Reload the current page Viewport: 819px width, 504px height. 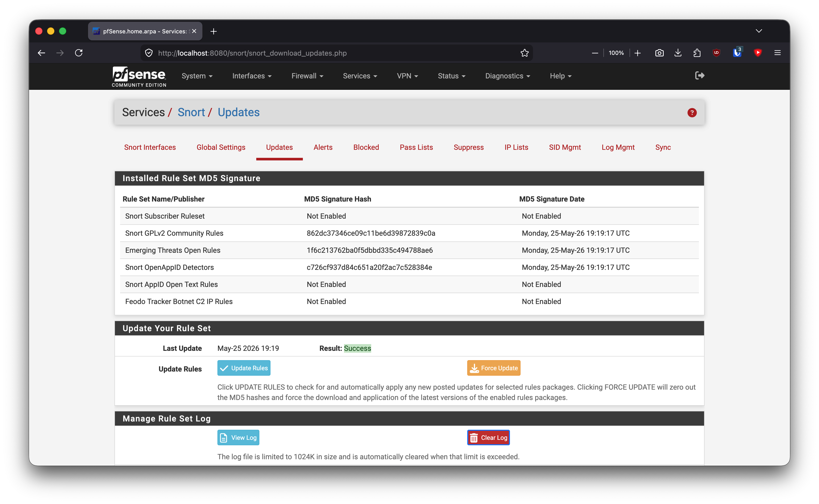(79, 53)
